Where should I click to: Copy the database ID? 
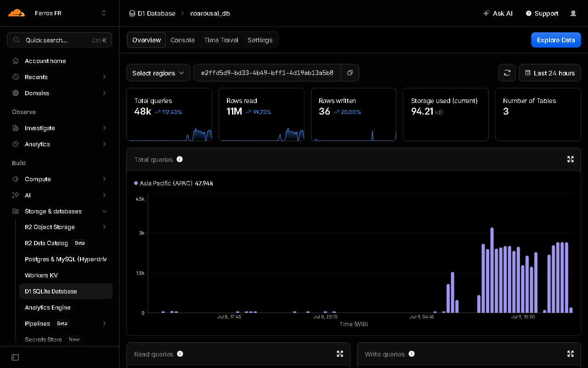tap(350, 73)
